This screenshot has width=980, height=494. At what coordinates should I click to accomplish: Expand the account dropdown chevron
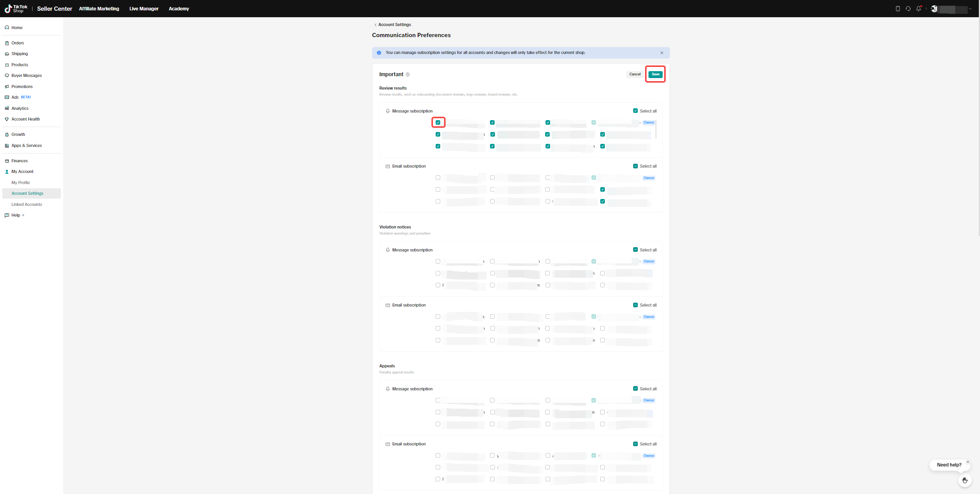coord(970,9)
